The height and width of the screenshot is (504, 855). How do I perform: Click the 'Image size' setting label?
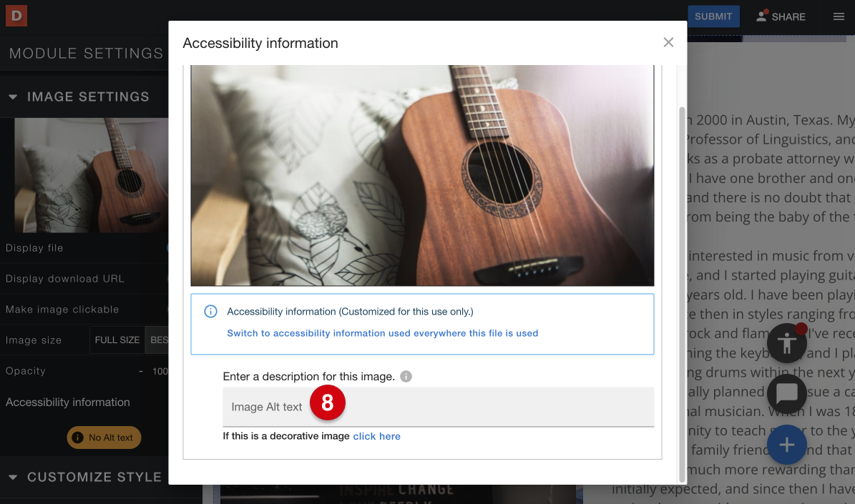point(33,340)
